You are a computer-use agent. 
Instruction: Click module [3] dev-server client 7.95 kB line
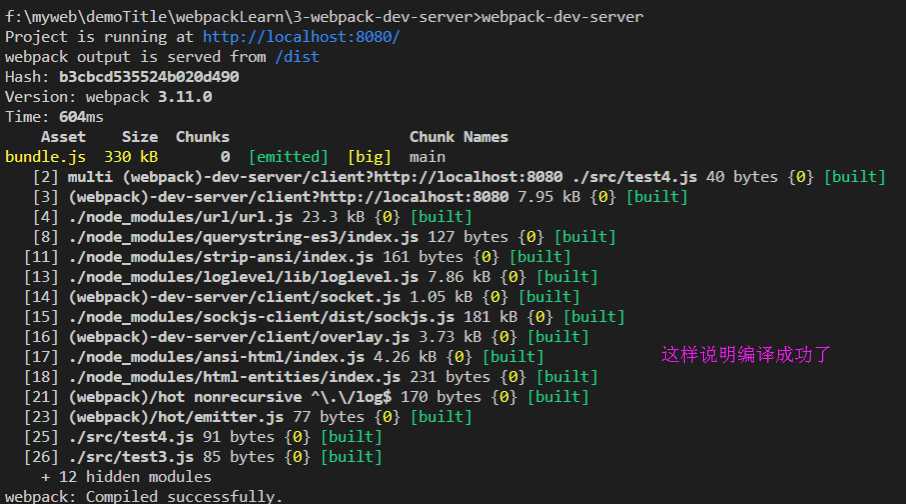(x=360, y=197)
